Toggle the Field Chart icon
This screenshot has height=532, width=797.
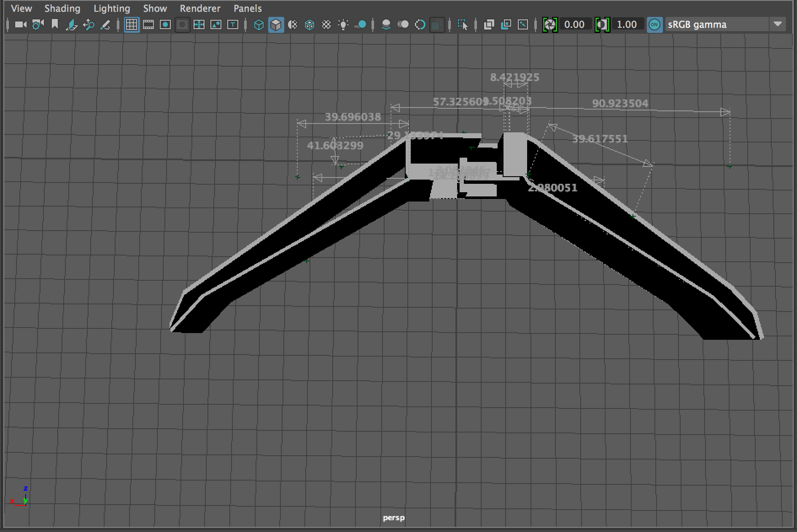tap(199, 25)
